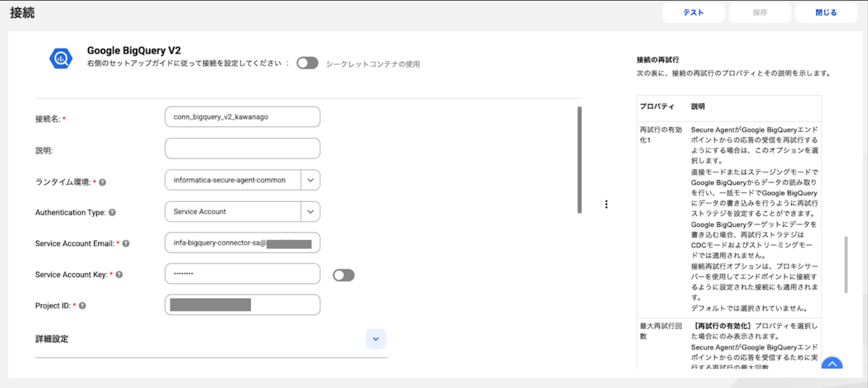
Task: Open the ランタイム環境 dropdown list
Action: pos(310,180)
